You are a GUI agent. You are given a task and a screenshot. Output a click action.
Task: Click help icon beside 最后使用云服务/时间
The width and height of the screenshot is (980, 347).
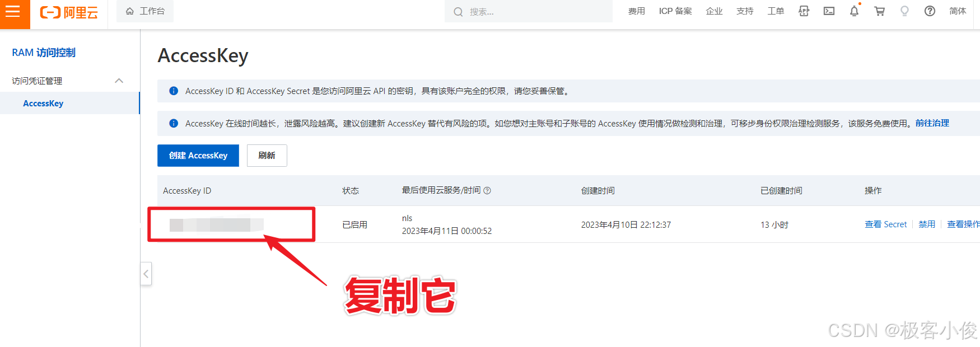pyautogui.click(x=487, y=191)
